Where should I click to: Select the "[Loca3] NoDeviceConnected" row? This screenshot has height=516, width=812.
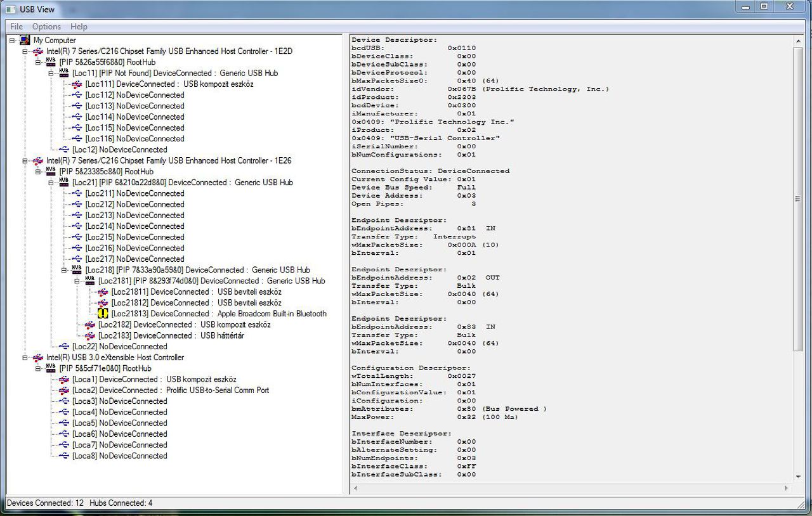(120, 401)
